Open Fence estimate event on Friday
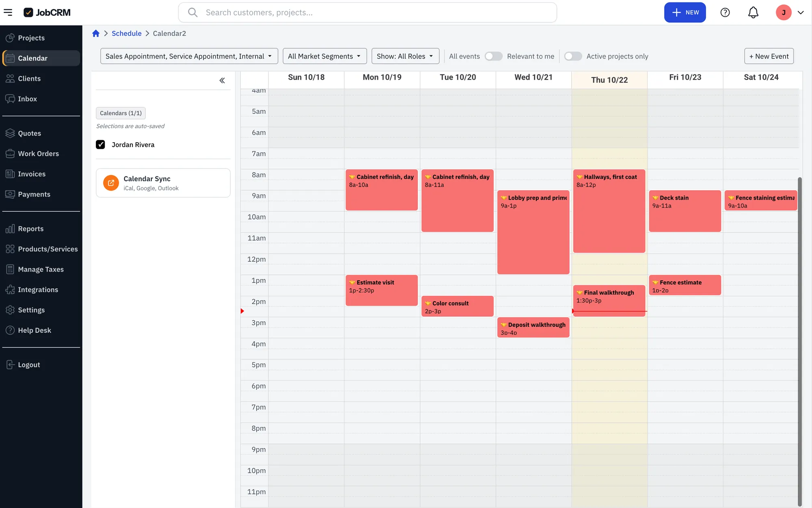812x508 pixels. click(x=685, y=285)
